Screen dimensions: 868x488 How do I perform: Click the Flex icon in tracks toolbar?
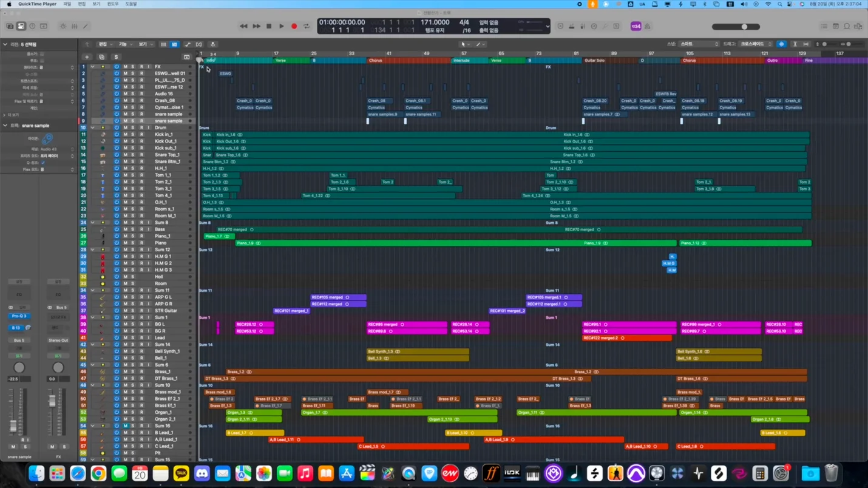click(198, 44)
